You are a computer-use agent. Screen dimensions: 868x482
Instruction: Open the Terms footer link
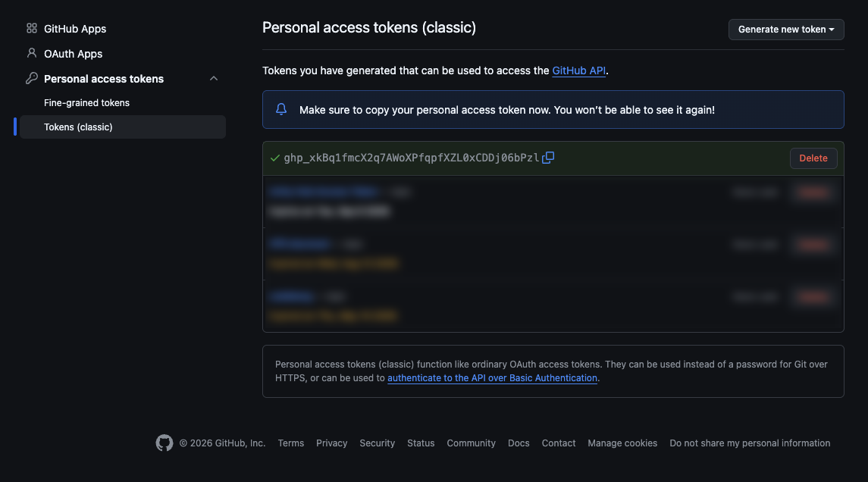pos(290,443)
